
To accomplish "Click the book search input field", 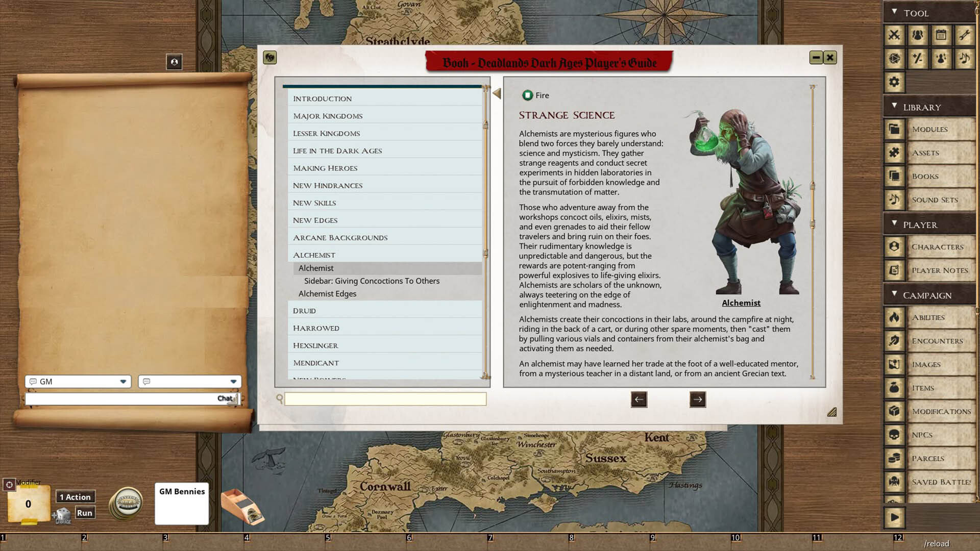I will (385, 399).
